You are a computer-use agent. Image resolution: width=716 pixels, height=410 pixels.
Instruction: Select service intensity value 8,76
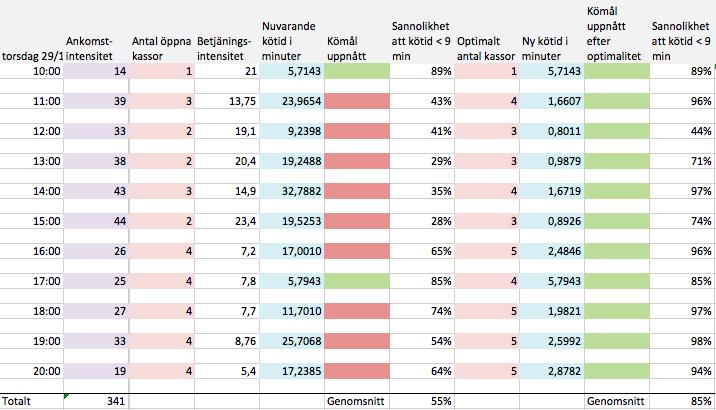point(227,341)
